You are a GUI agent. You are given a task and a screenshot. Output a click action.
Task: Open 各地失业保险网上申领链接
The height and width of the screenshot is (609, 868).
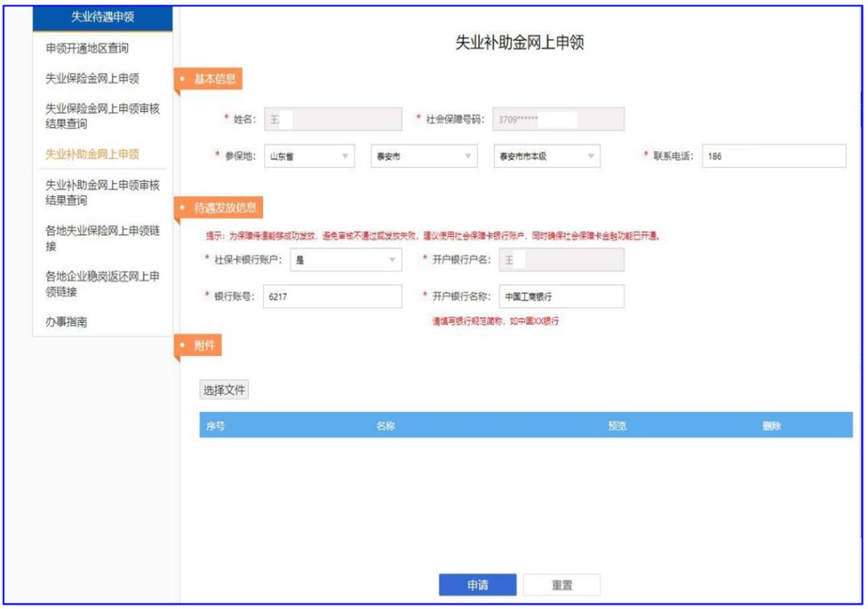click(x=102, y=239)
